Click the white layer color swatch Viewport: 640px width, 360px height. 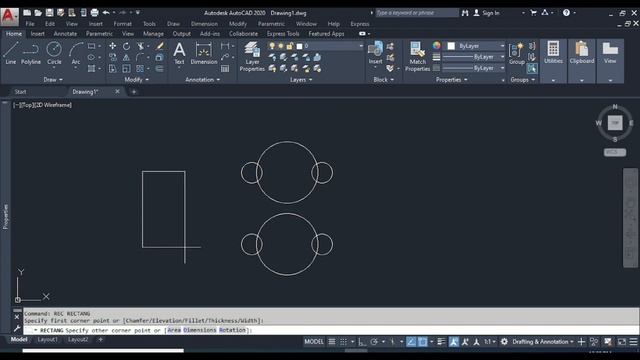[x=299, y=47]
